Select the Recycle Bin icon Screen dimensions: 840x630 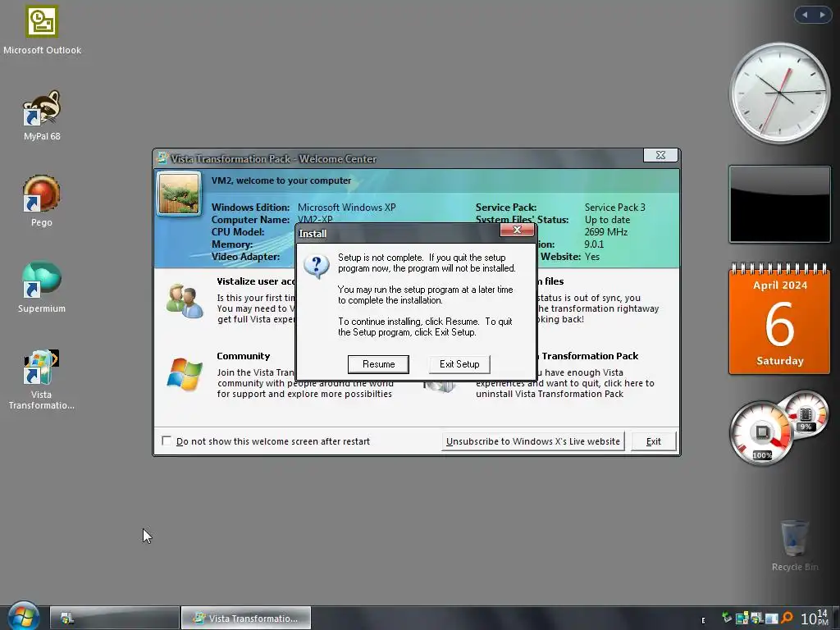tap(795, 546)
